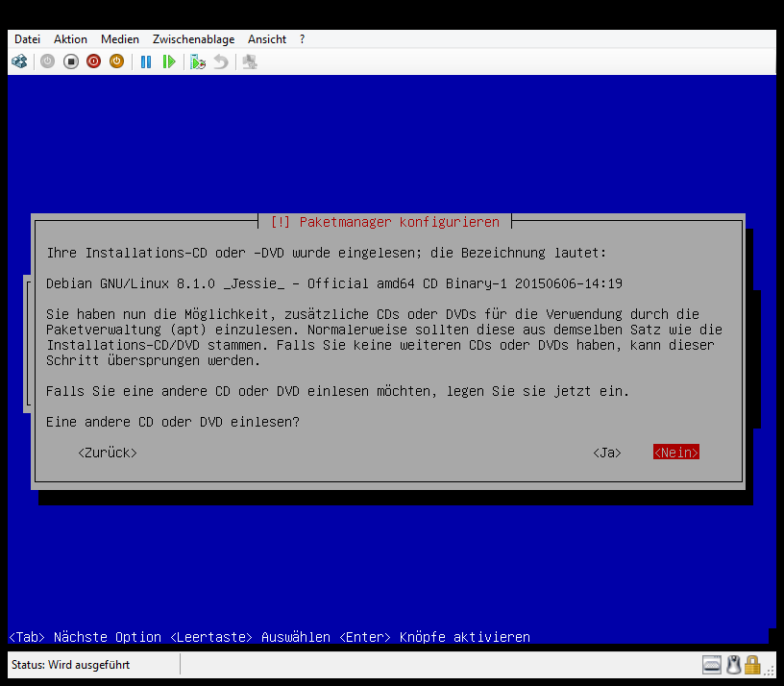The height and width of the screenshot is (686, 784).
Task: Open the Aktion menu
Action: tap(70, 39)
